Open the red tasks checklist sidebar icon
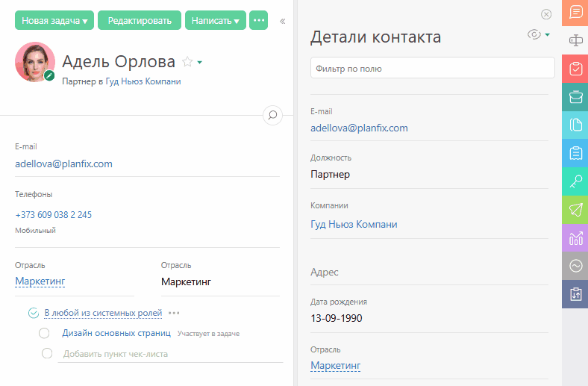Image resolution: width=588 pixels, height=386 pixels. click(575, 69)
